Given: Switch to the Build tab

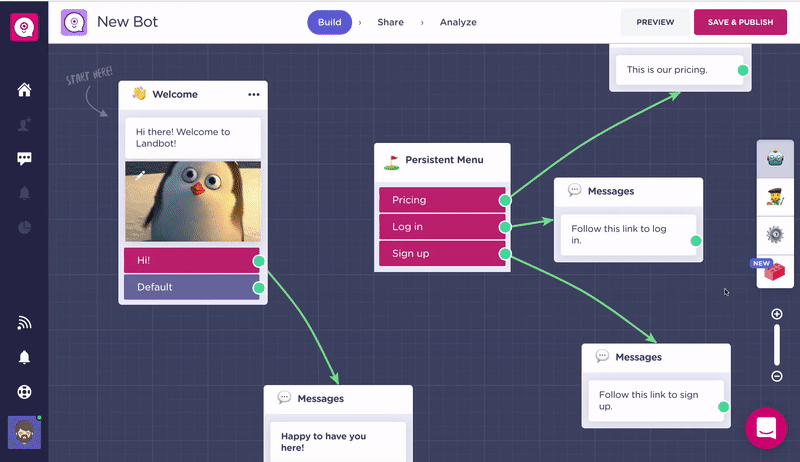Looking at the screenshot, I should 330,22.
